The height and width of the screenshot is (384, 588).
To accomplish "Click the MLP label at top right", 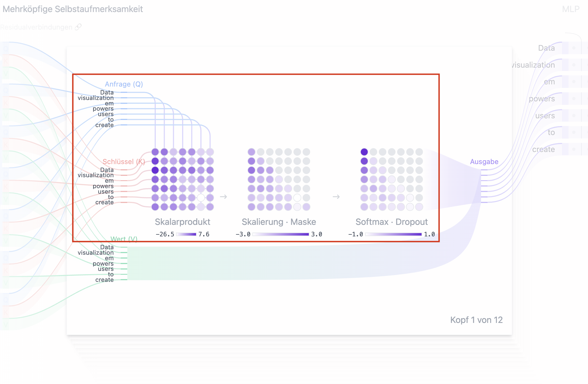I will click(570, 9).
